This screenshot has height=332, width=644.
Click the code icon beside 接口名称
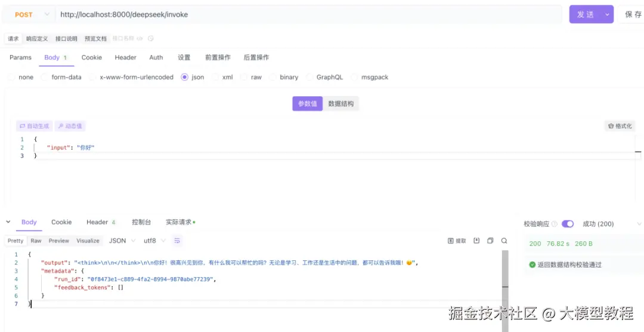140,38
